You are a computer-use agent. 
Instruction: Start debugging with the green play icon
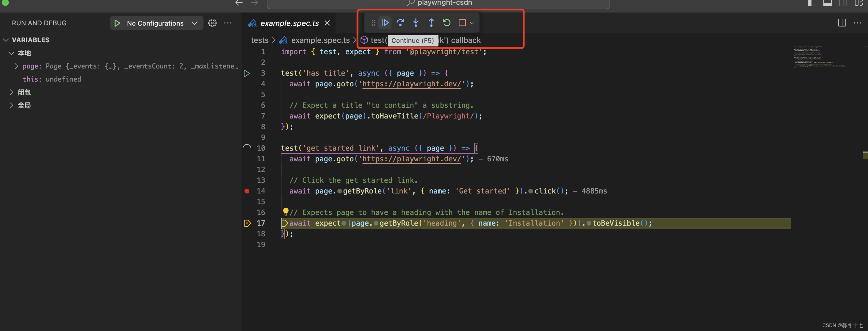[x=117, y=23]
